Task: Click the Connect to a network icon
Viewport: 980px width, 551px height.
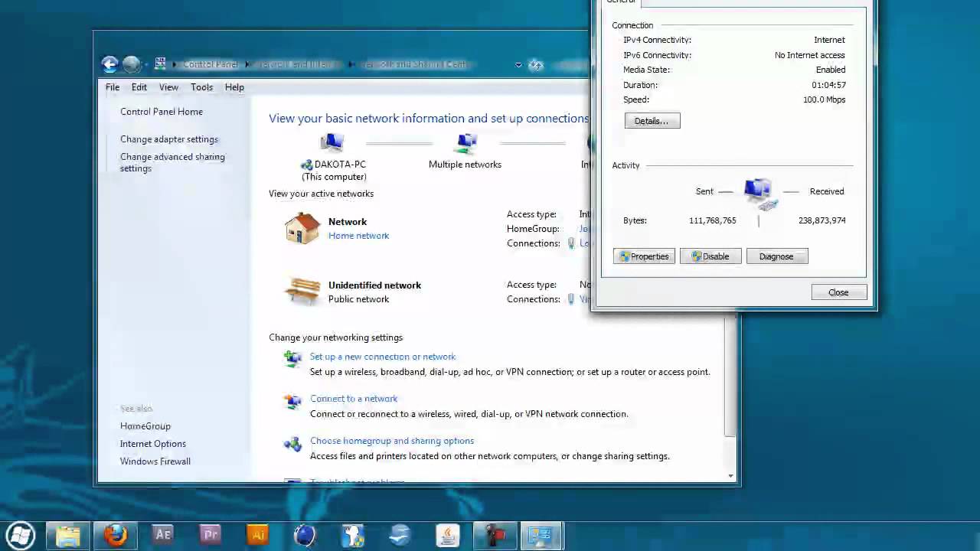Action: (x=292, y=401)
